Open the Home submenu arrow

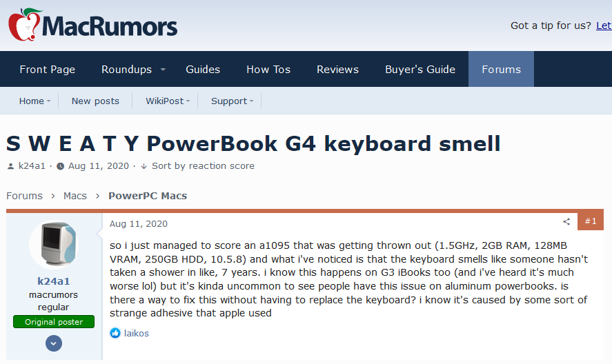pos(49,101)
